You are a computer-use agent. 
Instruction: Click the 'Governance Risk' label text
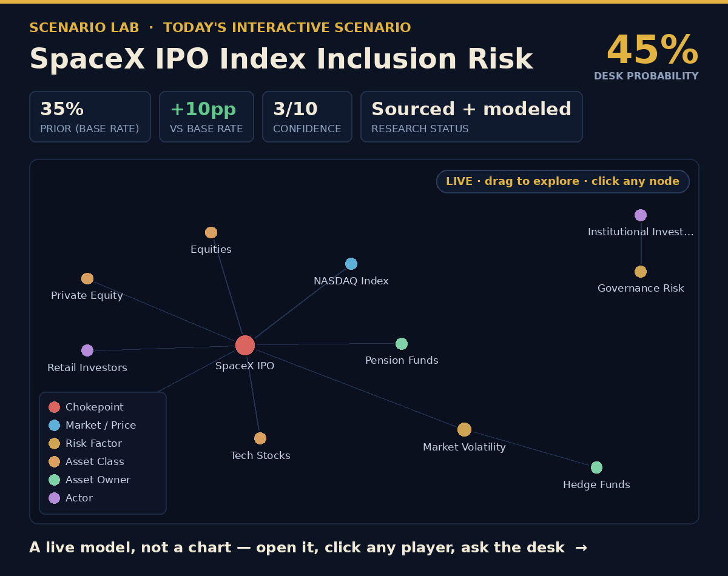[x=641, y=289]
